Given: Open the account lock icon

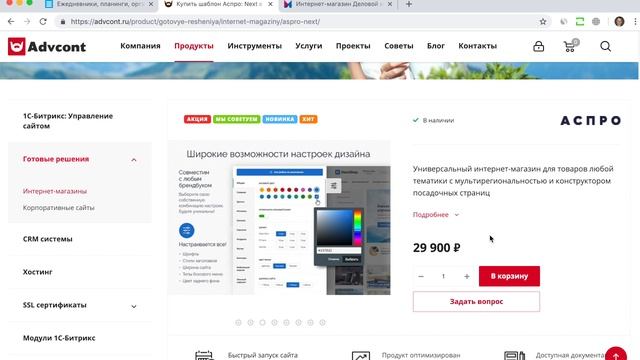Looking at the screenshot, I should point(538,46).
